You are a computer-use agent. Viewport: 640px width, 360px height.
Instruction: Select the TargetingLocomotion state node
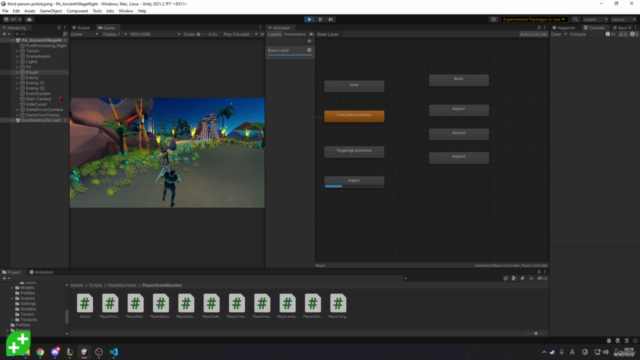[x=354, y=151]
